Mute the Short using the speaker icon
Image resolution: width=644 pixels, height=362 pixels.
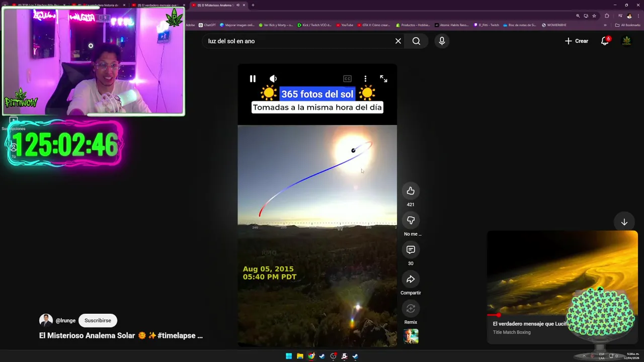(273, 78)
